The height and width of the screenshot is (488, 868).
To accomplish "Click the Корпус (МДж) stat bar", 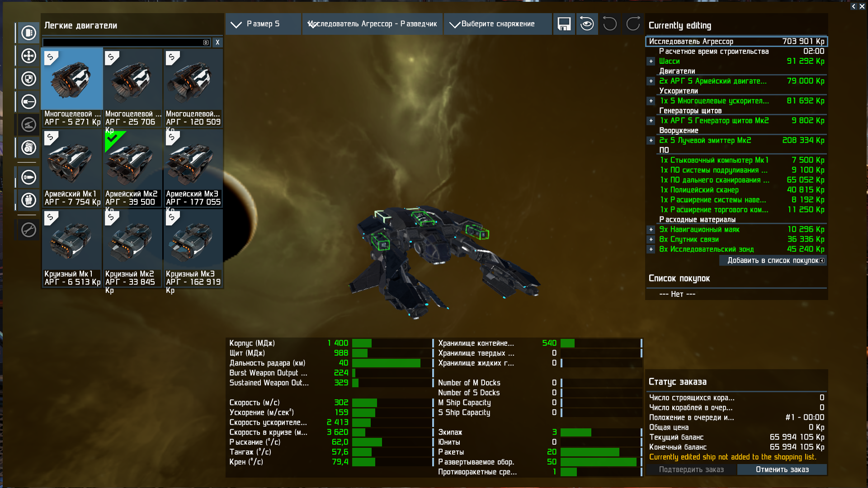I will (392, 343).
